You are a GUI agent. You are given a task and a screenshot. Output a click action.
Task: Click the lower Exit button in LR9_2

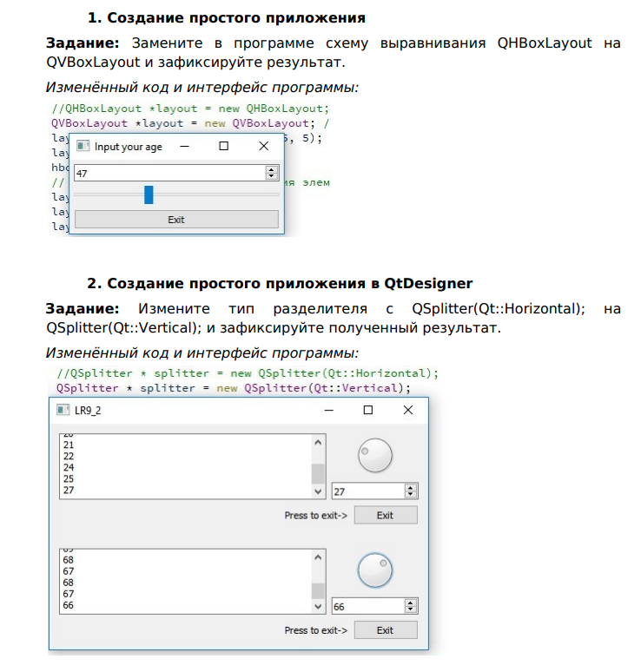click(386, 630)
